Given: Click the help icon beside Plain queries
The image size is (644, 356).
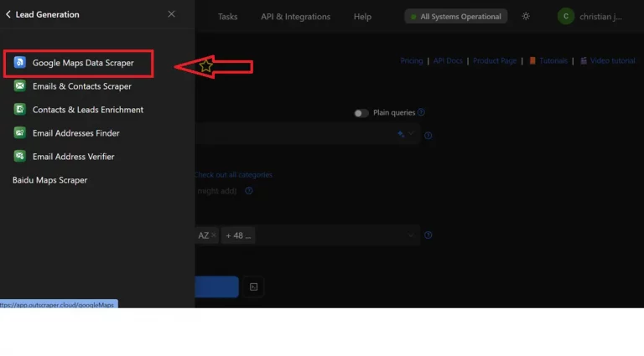Looking at the screenshot, I should pyautogui.click(x=422, y=113).
